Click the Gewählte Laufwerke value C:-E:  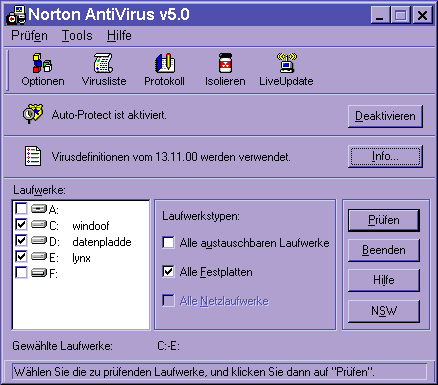point(168,346)
